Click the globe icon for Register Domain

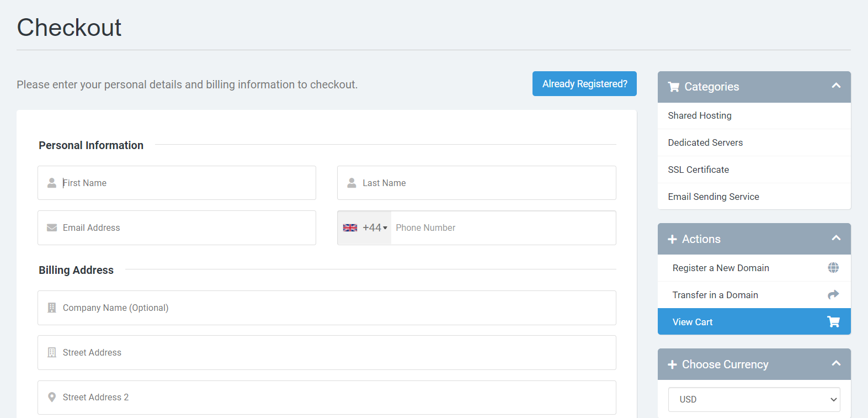[x=833, y=267]
